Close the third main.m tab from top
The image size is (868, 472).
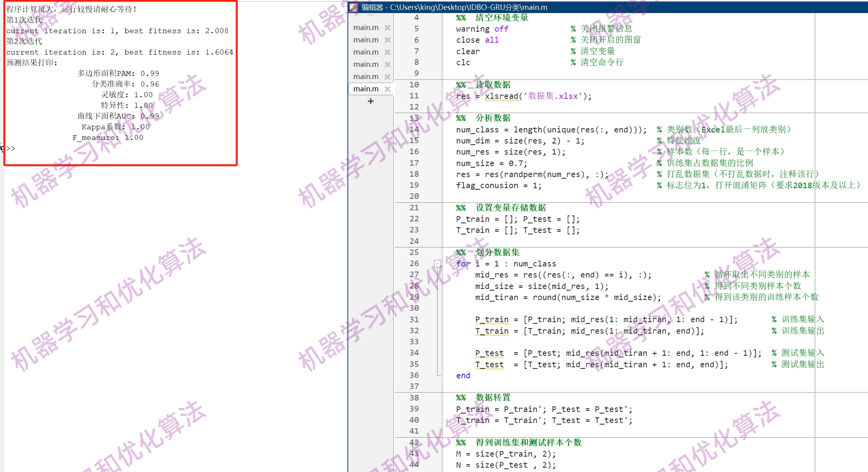click(x=387, y=52)
